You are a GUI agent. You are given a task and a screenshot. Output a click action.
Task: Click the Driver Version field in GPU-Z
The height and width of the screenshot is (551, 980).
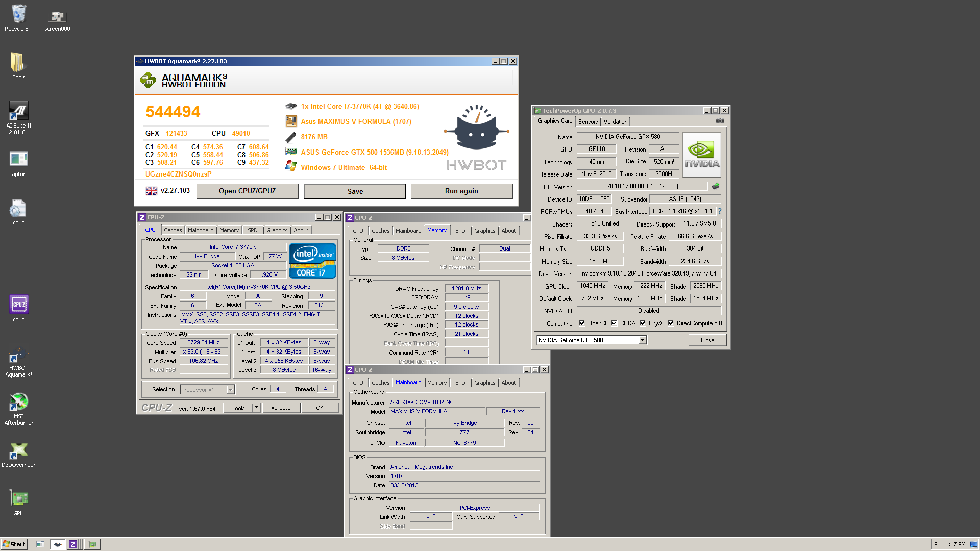pos(649,273)
